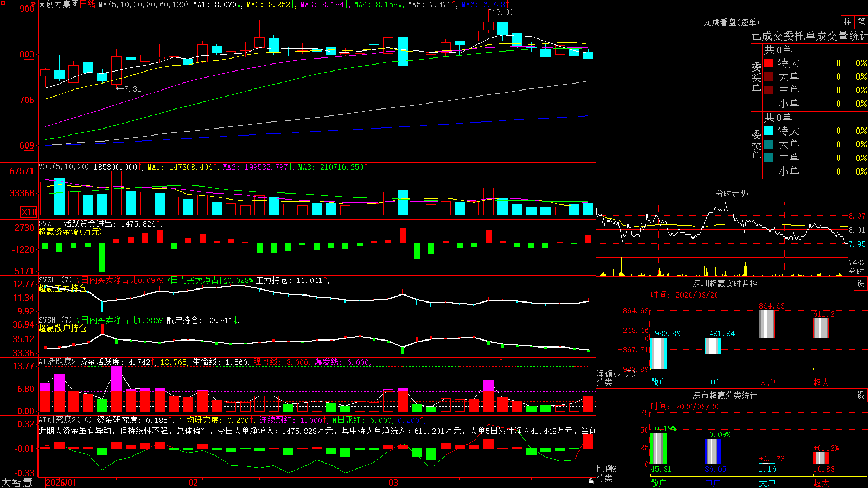Screen dimensions: 868x488
Task: Click the 超赢资金流(万元) label
Action: (x=70, y=232)
